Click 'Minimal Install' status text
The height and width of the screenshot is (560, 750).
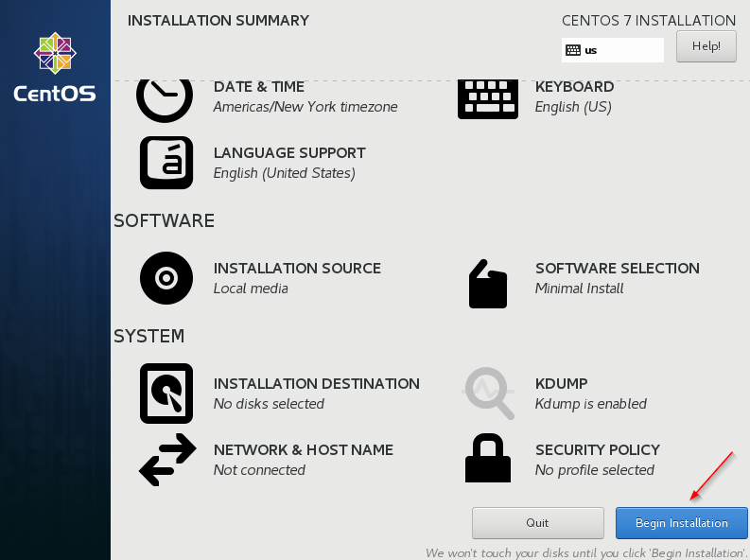[x=579, y=289]
